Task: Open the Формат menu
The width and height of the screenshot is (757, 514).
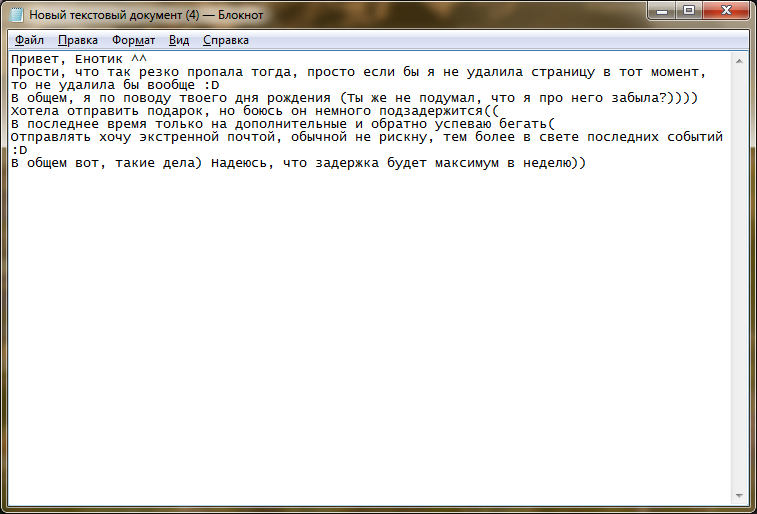Action: pyautogui.click(x=133, y=40)
